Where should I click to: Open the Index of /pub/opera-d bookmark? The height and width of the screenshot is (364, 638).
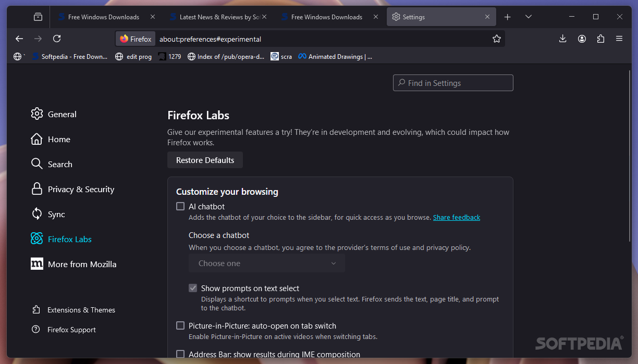point(226,56)
